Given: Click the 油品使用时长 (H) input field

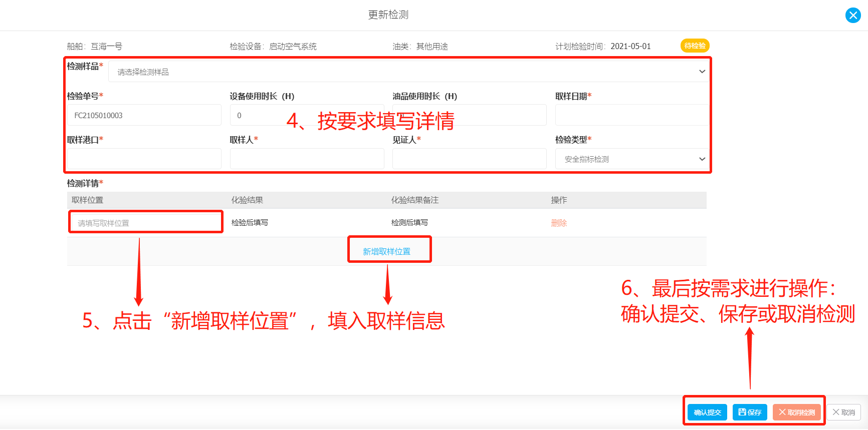Looking at the screenshot, I should [470, 115].
